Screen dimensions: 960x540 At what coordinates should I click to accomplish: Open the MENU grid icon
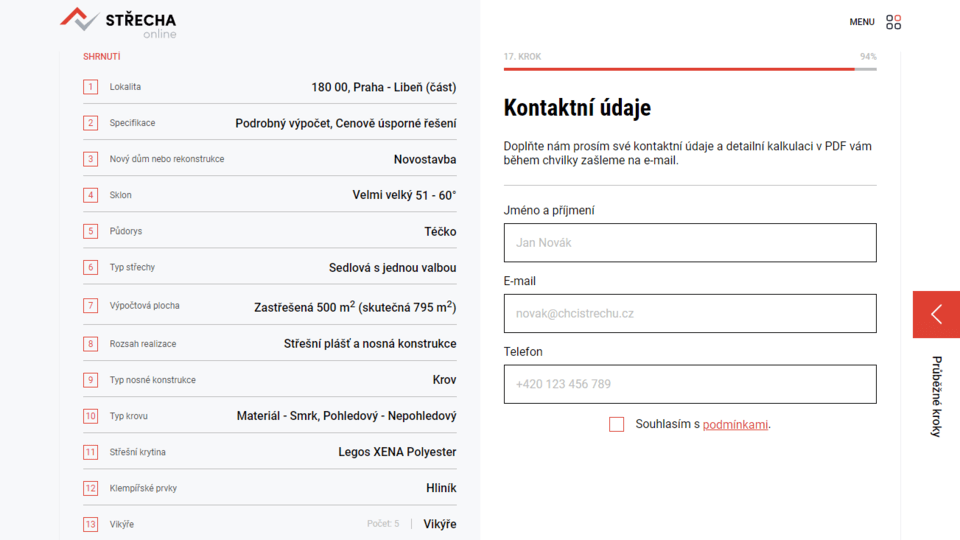[893, 22]
